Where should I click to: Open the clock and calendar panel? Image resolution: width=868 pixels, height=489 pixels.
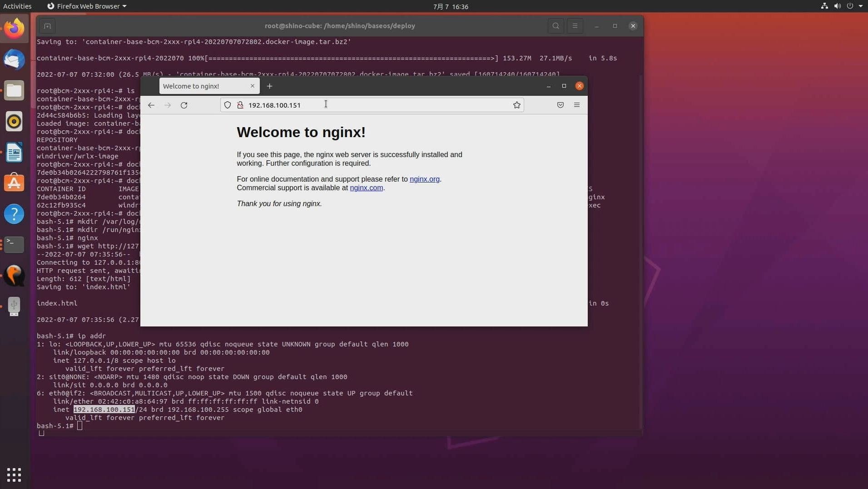tap(451, 6)
